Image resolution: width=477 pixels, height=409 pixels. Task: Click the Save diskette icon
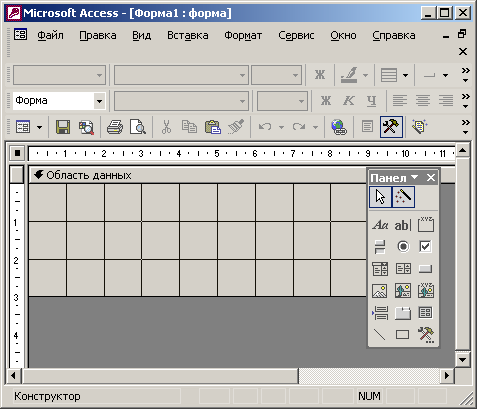tap(63, 127)
